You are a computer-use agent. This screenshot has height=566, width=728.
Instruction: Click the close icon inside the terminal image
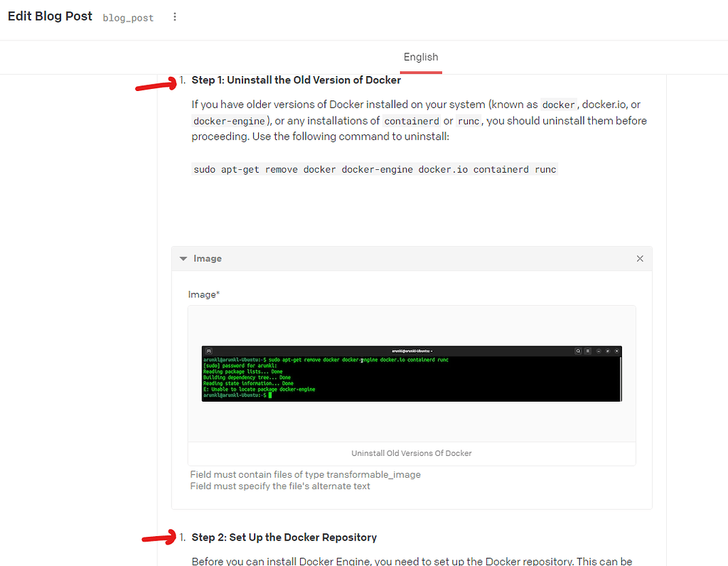point(617,351)
